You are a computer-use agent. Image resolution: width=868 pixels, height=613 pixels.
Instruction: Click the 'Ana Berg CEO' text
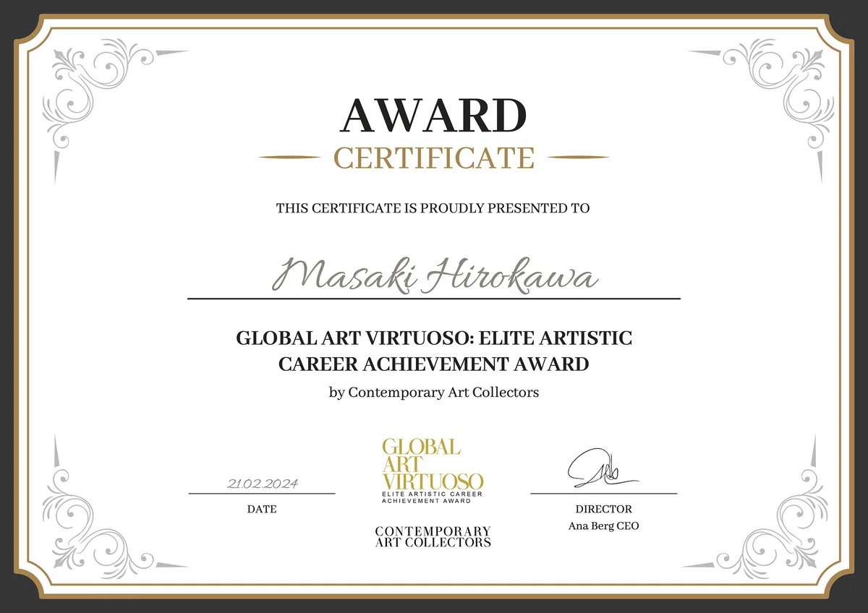604,526
